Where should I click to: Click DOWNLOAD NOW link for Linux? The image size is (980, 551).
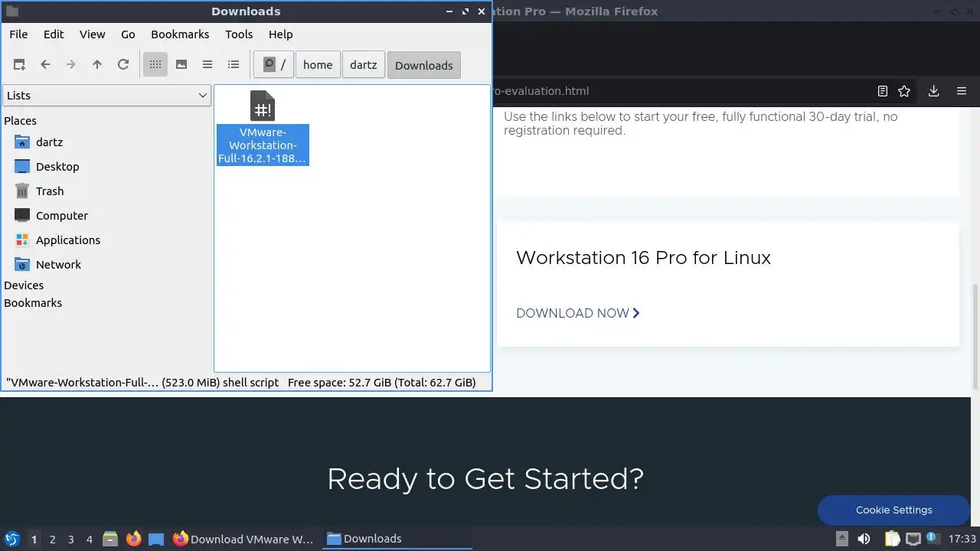click(577, 313)
